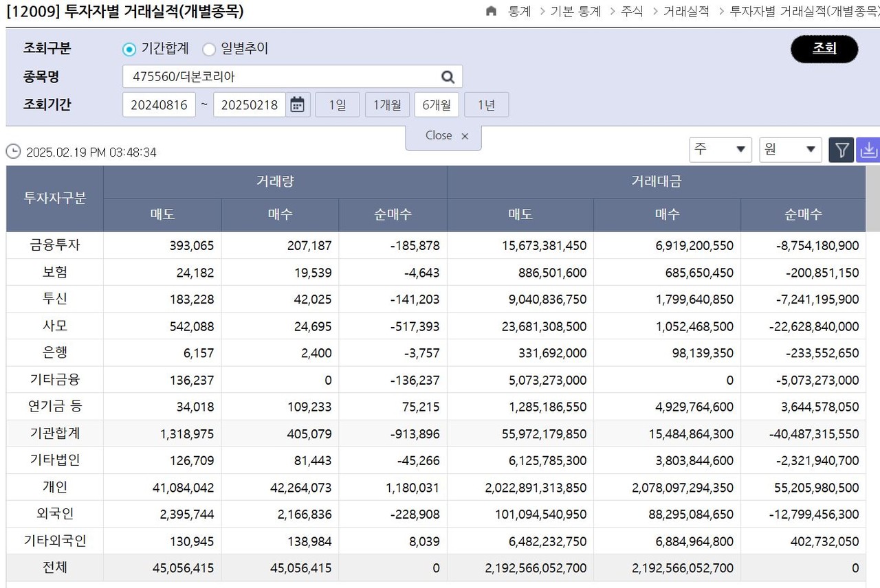Click the end date field 20250218
880x588 pixels.
pos(250,104)
